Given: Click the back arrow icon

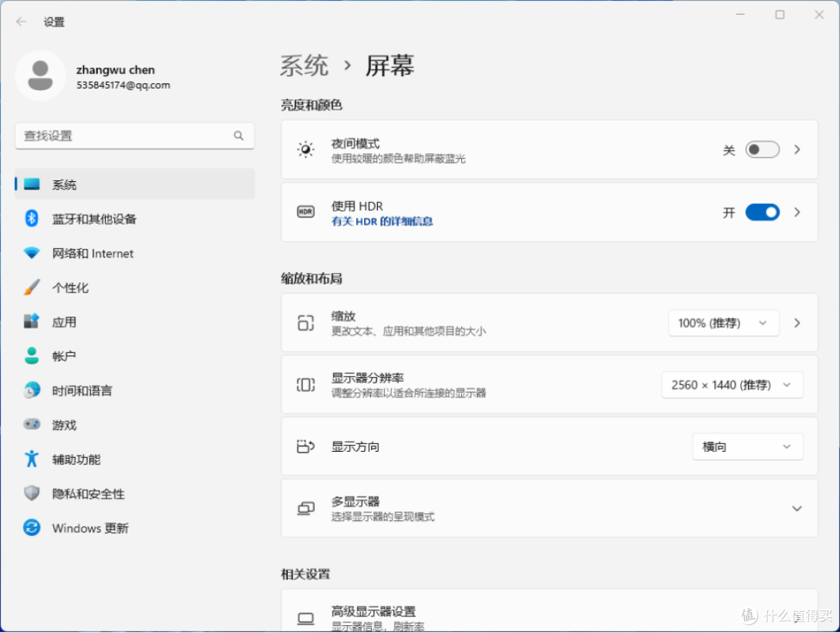Looking at the screenshot, I should click(22, 22).
